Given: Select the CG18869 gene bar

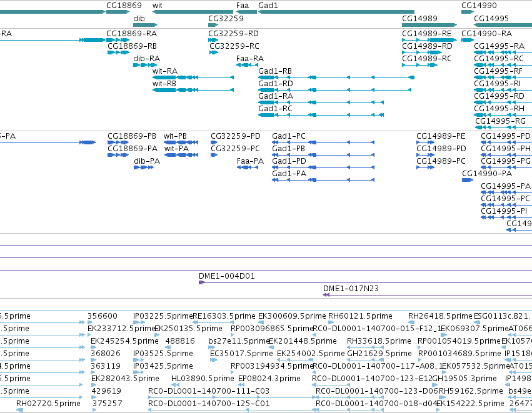Looking at the screenshot, I should pos(118,12).
